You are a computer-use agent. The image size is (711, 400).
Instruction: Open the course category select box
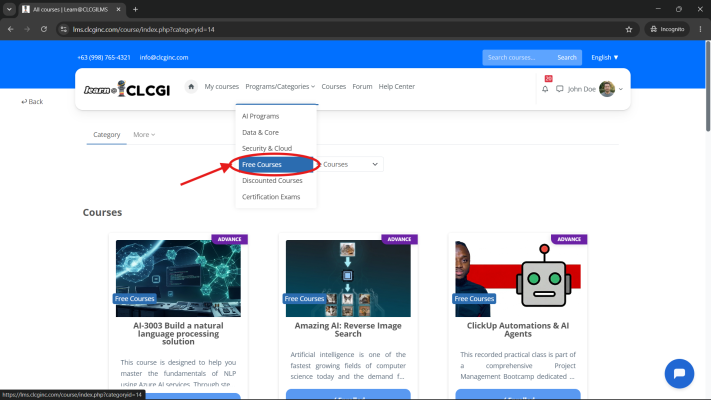coord(350,164)
